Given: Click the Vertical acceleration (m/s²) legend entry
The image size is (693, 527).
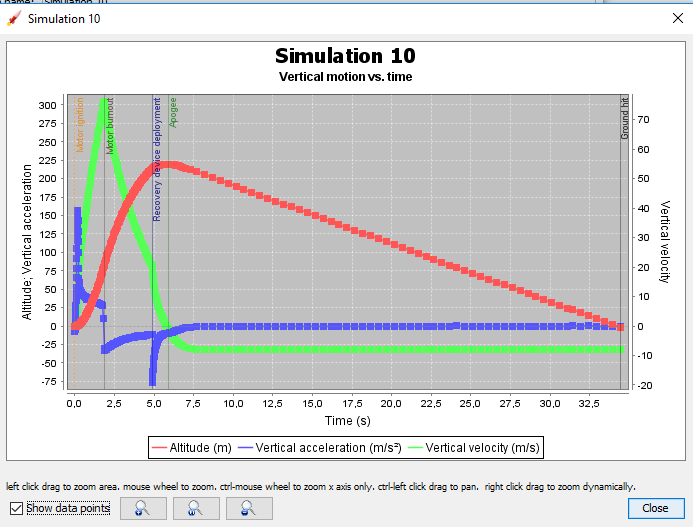Looking at the screenshot, I should pos(320,448).
